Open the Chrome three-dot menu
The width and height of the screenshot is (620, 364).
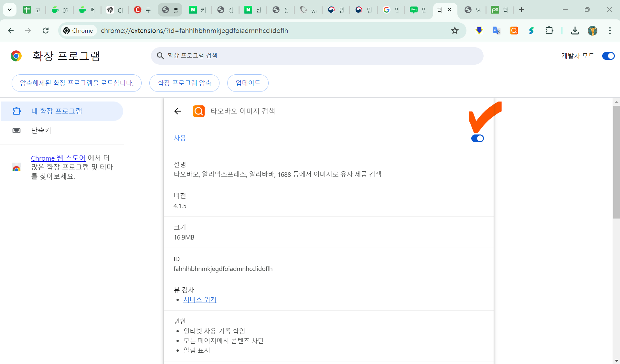click(610, 31)
